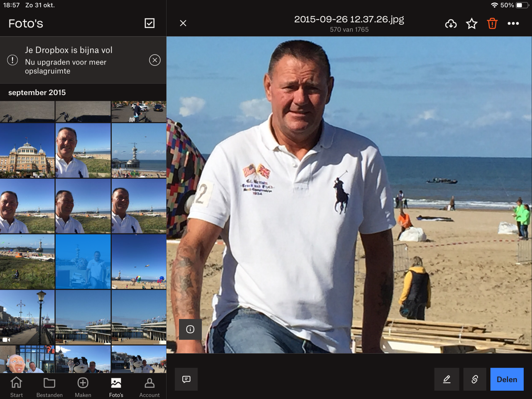
Task: Switch to the Account tab
Action: 149,387
